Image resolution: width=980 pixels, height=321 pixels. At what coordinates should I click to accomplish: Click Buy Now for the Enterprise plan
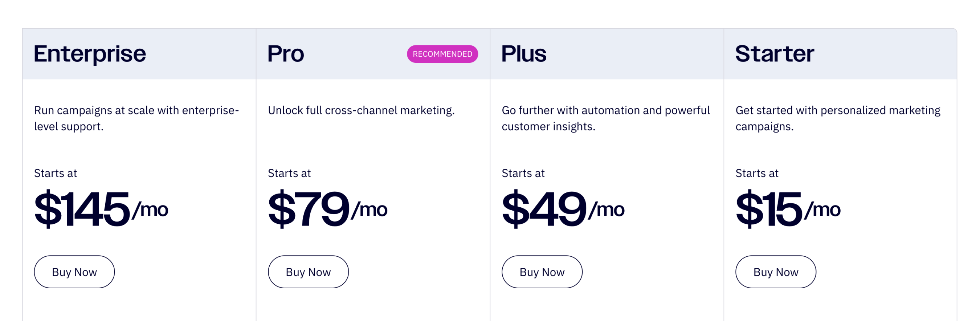point(74,272)
